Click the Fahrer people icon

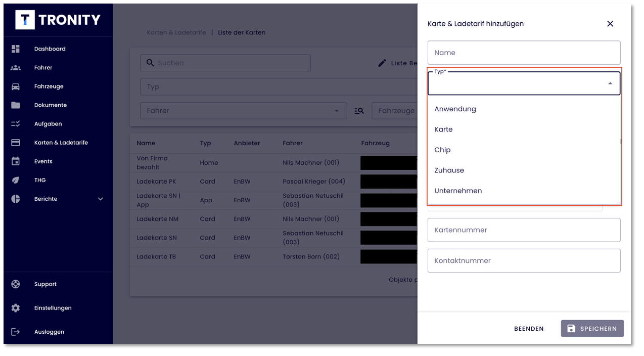(x=16, y=68)
